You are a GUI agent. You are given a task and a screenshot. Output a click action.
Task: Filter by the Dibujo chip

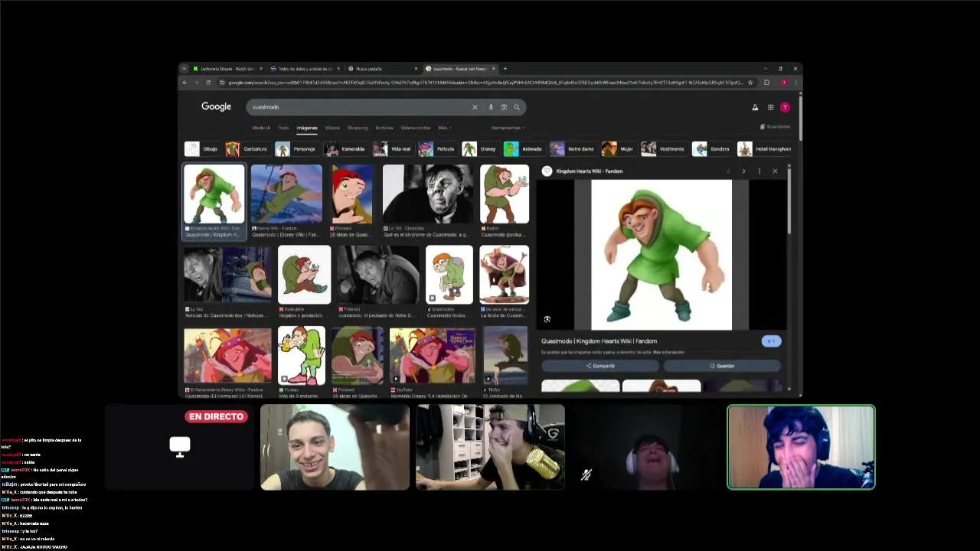(202, 149)
